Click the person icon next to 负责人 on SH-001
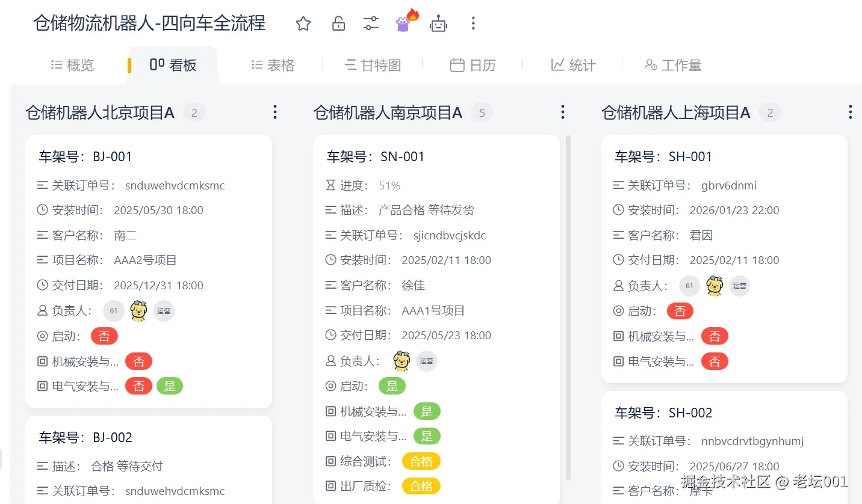 (619, 286)
